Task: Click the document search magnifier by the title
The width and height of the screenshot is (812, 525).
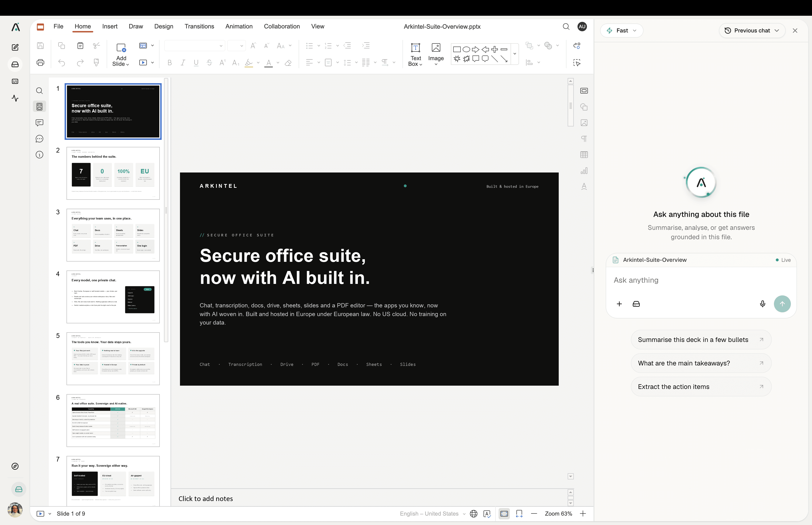Action: coord(566,27)
